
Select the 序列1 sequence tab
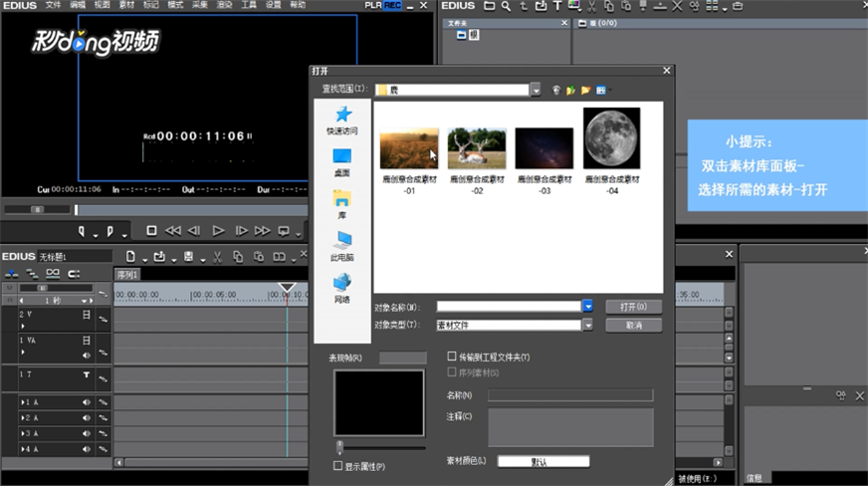click(x=127, y=275)
